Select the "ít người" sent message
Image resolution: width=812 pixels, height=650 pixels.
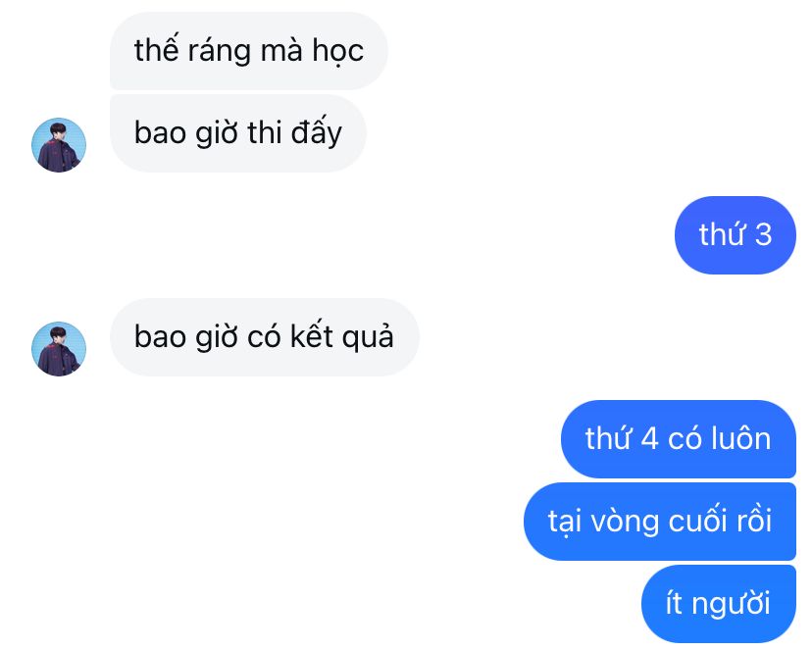718,603
